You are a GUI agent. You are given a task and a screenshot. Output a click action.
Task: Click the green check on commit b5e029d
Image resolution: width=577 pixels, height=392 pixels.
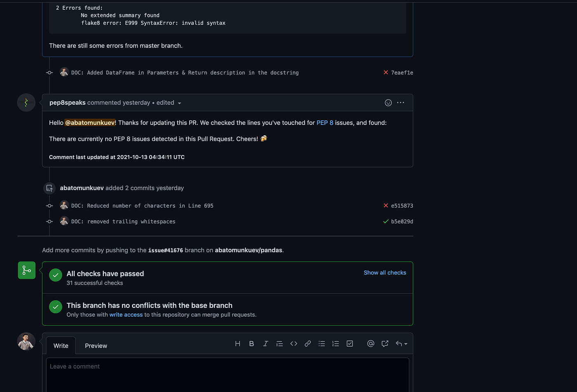(385, 221)
